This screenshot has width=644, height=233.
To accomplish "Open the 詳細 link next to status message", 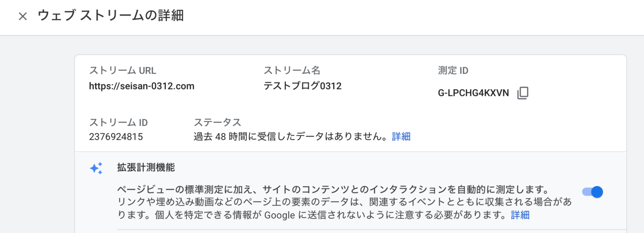I will point(401,137).
